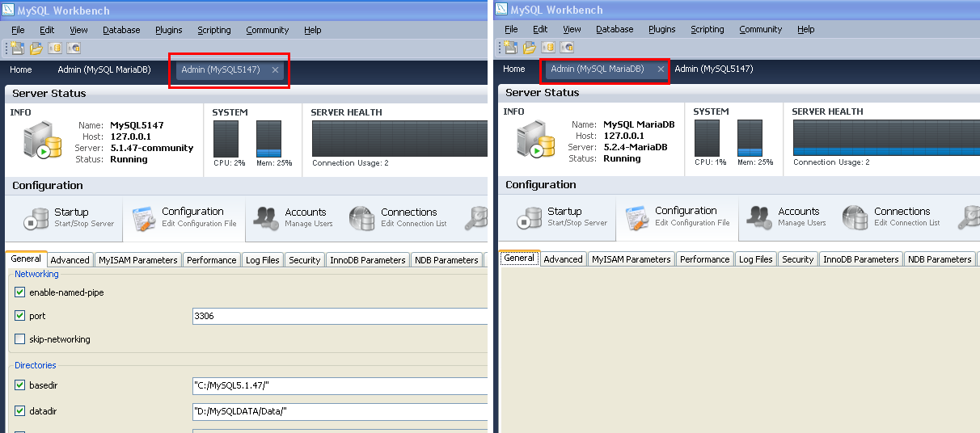Screen dimensions: 980x433
Task: Switch to Admin (MySQL MariaDB) tab in left window
Action: [x=103, y=70]
